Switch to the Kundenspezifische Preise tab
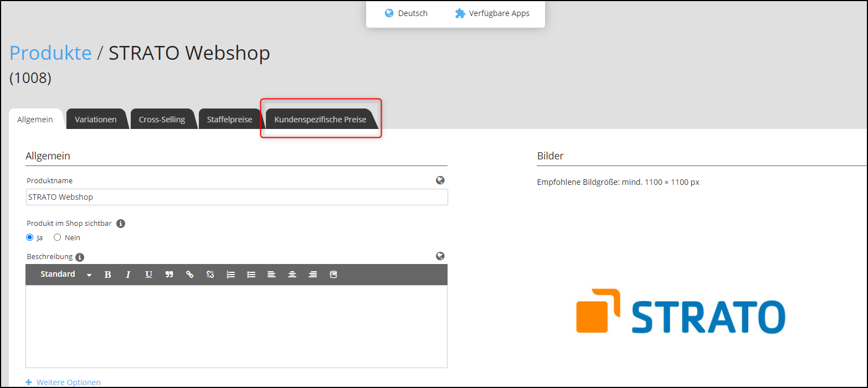 click(321, 118)
